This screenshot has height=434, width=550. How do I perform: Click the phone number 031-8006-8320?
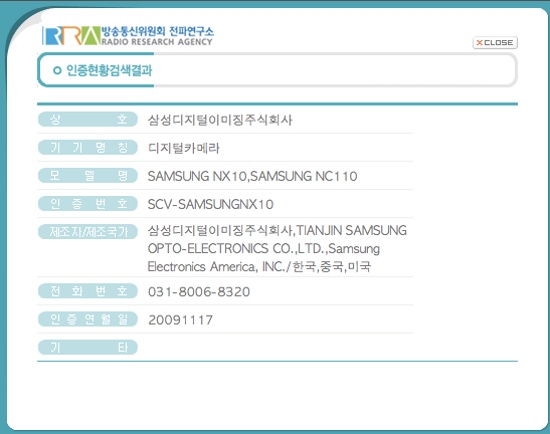(199, 292)
